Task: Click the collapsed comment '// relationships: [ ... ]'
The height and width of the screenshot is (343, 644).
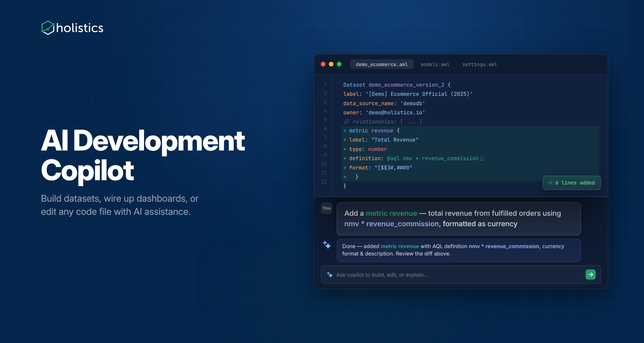Action: click(x=383, y=122)
